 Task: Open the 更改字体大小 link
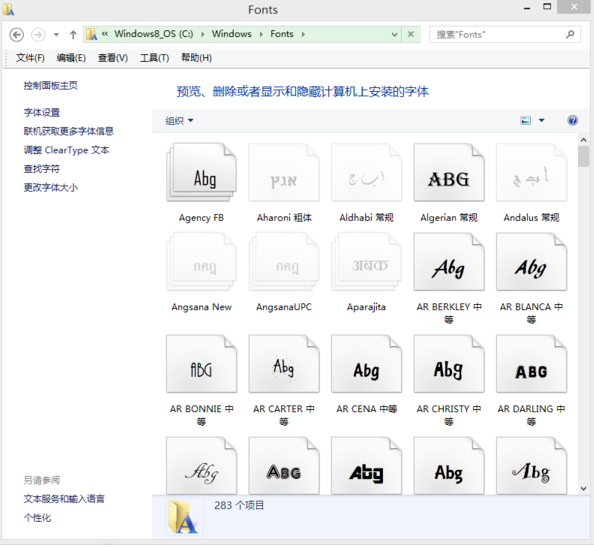[50, 187]
